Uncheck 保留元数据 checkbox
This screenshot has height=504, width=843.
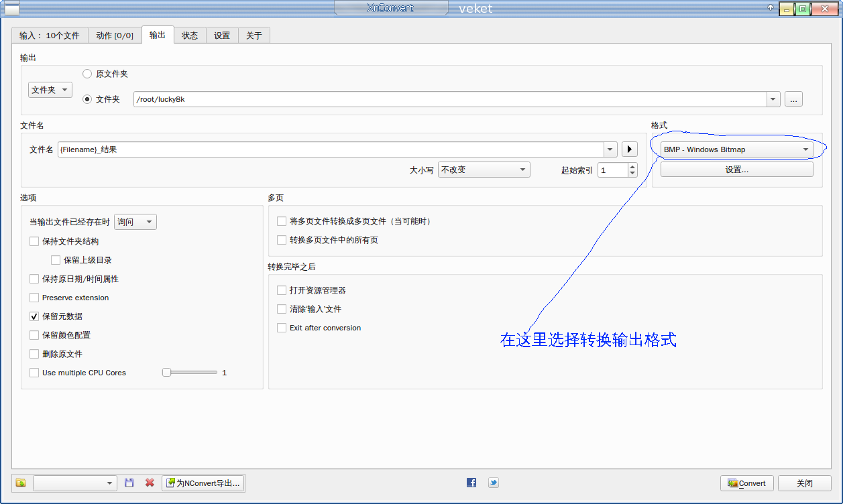point(34,316)
